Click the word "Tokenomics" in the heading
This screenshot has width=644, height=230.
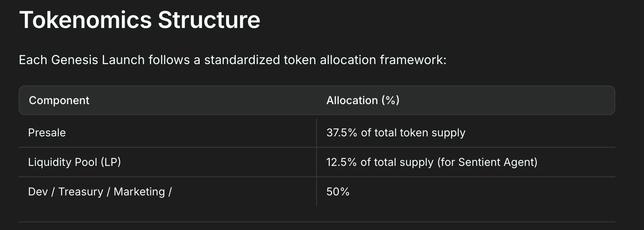tap(85, 20)
